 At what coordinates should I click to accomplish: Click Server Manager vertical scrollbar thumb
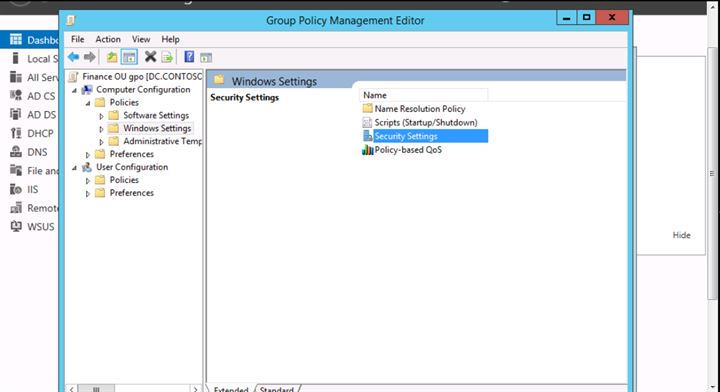[712, 174]
